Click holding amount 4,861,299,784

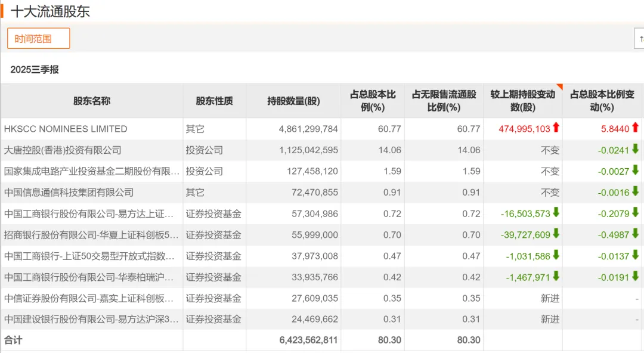tap(308, 129)
